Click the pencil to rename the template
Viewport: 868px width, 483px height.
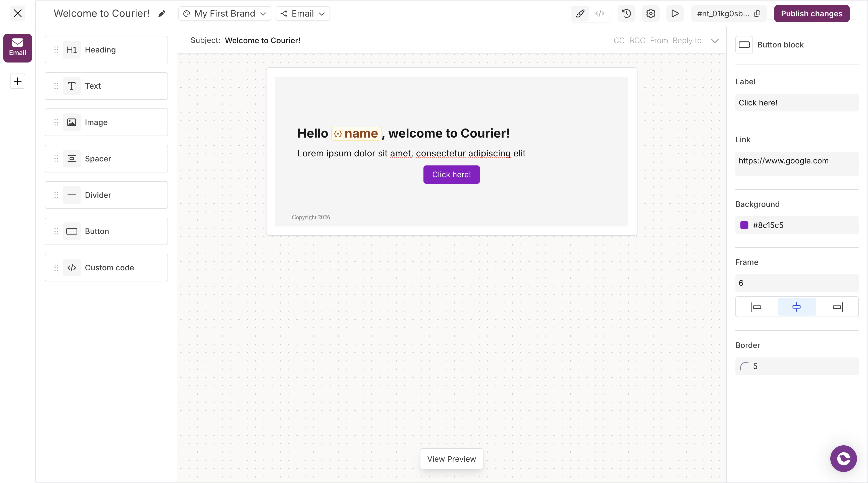pyautogui.click(x=162, y=14)
